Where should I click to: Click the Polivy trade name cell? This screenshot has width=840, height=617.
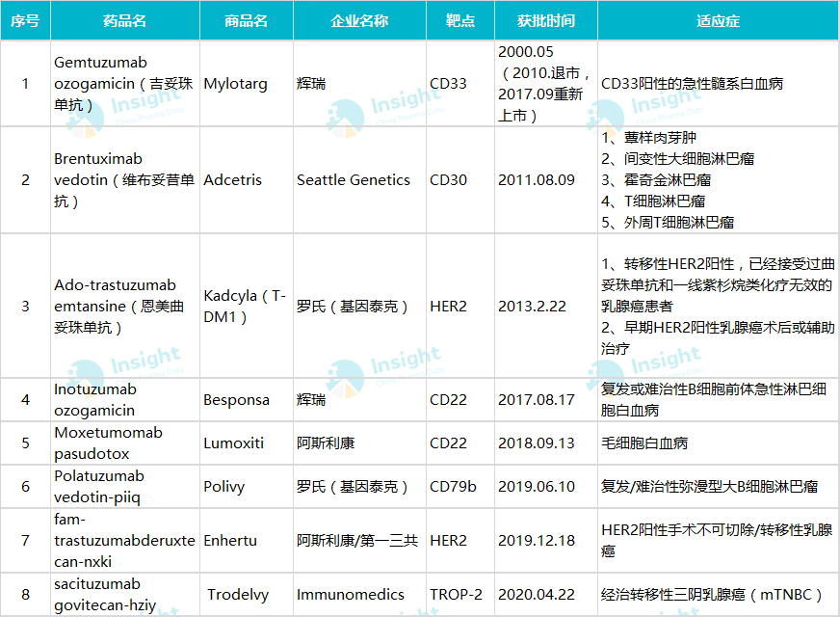click(247, 487)
